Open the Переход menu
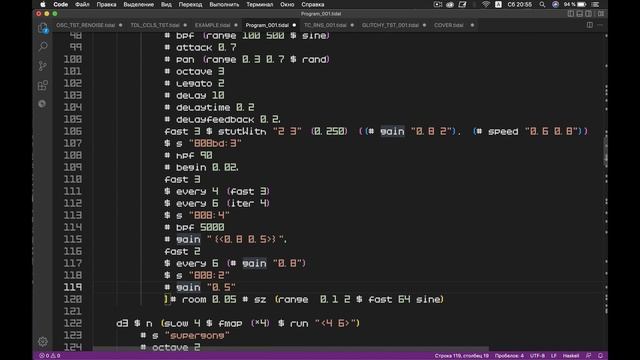640x360 pixels. click(190, 4)
